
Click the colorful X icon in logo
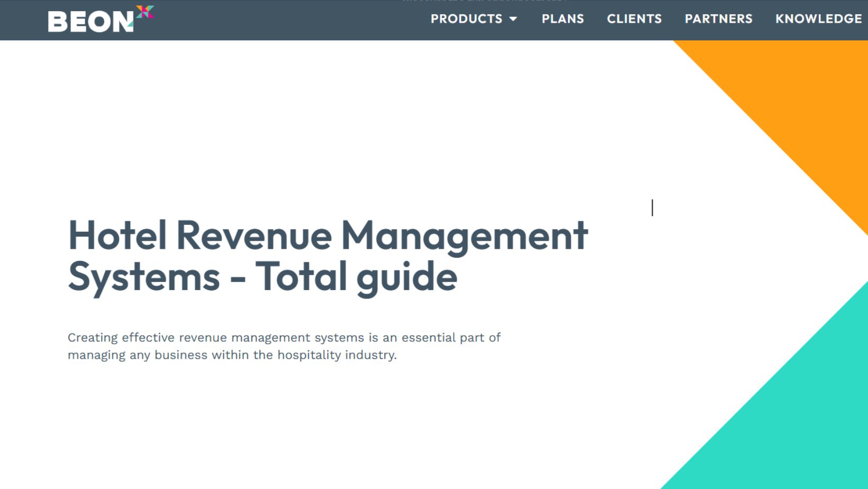pyautogui.click(x=144, y=12)
